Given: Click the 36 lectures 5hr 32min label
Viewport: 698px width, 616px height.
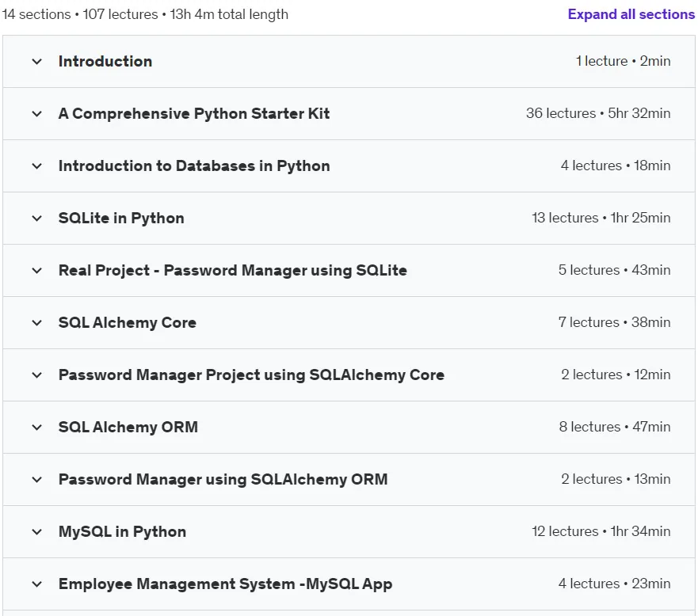Looking at the screenshot, I should pos(598,113).
